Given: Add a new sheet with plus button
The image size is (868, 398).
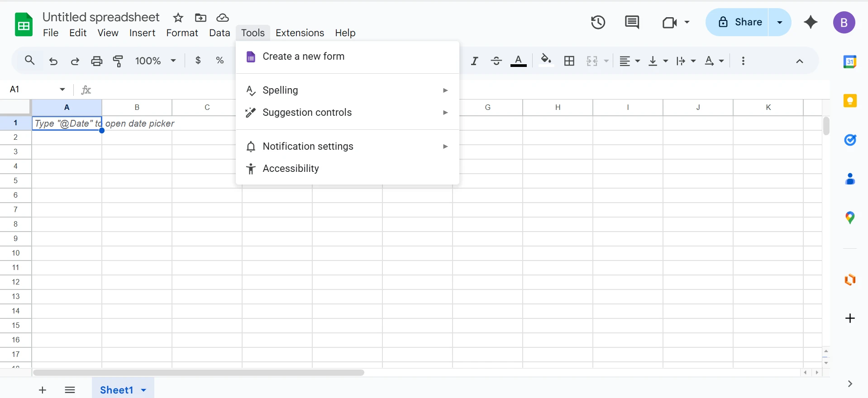Looking at the screenshot, I should [43, 390].
